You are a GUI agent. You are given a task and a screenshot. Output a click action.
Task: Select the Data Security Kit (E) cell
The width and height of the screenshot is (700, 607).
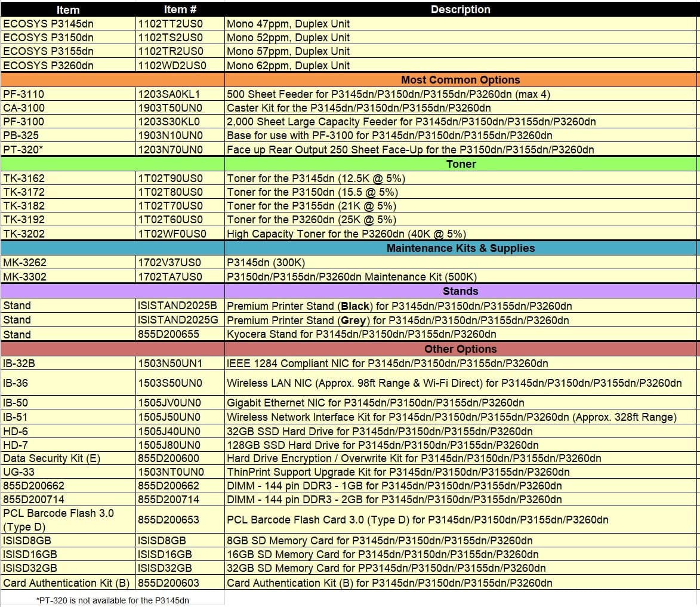[x=68, y=458]
